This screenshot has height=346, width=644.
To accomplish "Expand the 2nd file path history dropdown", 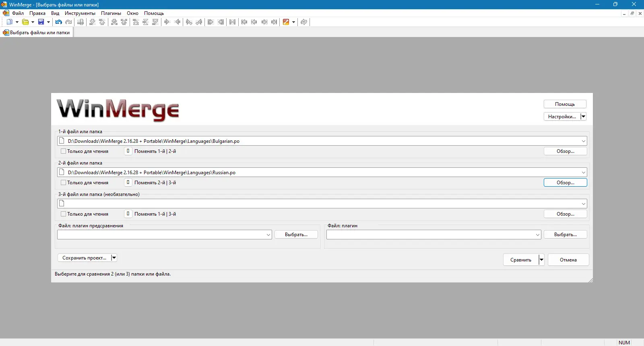I will coord(583,173).
